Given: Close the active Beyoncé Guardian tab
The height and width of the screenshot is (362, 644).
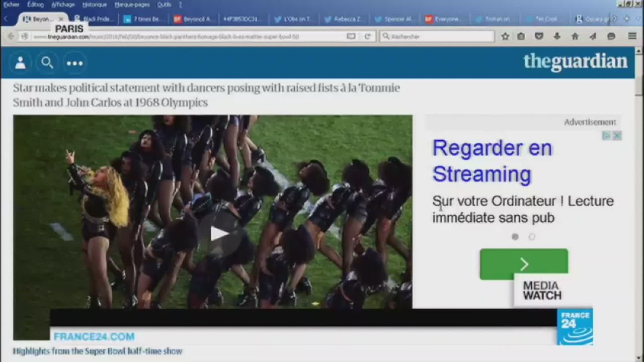Looking at the screenshot, I should click(x=61, y=19).
